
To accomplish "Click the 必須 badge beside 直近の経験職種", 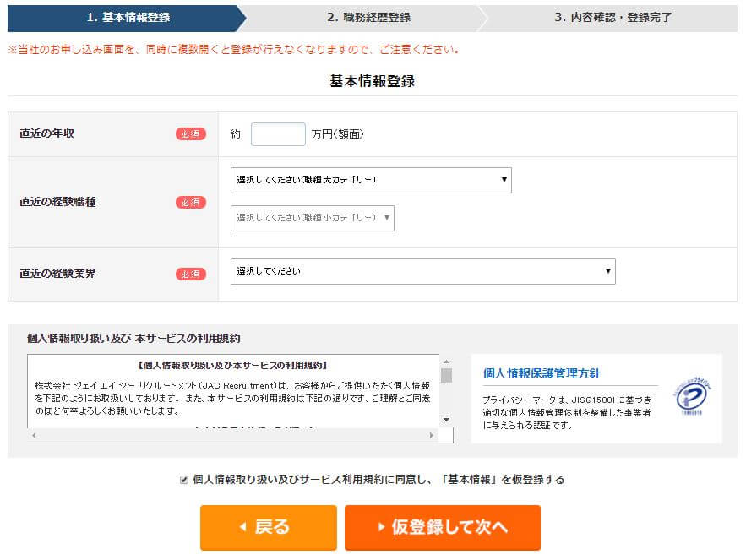I will tap(191, 202).
